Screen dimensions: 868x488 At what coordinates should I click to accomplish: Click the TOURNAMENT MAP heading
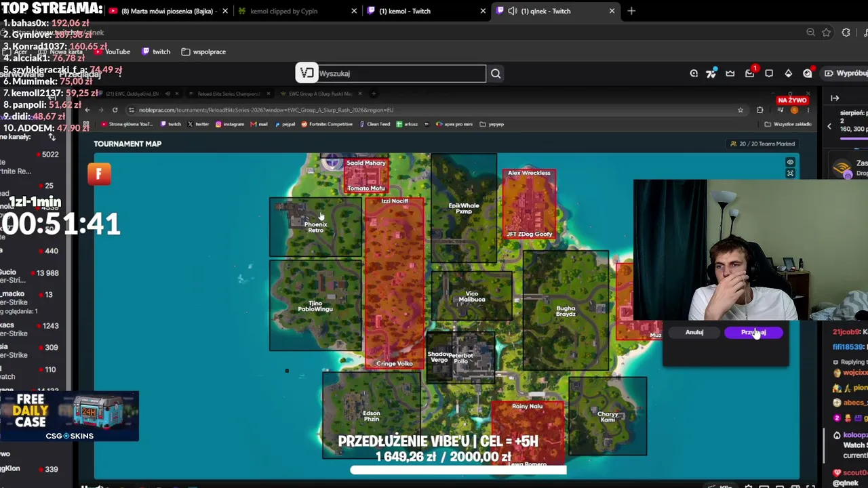point(127,144)
